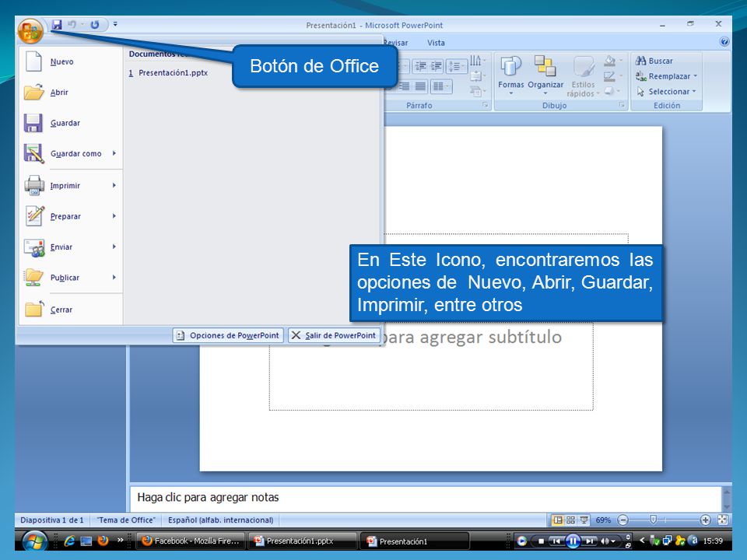This screenshot has width=747, height=560.
Task: Click the round Office button
Action: click(x=30, y=31)
